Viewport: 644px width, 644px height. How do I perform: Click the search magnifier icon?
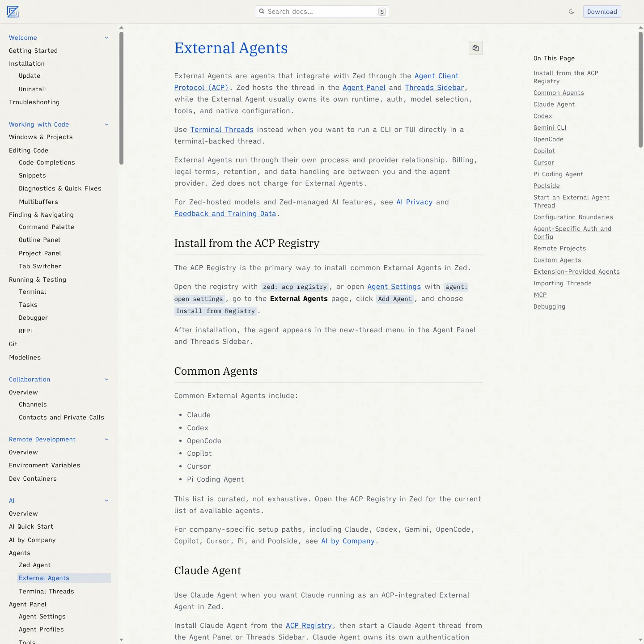coord(262,12)
